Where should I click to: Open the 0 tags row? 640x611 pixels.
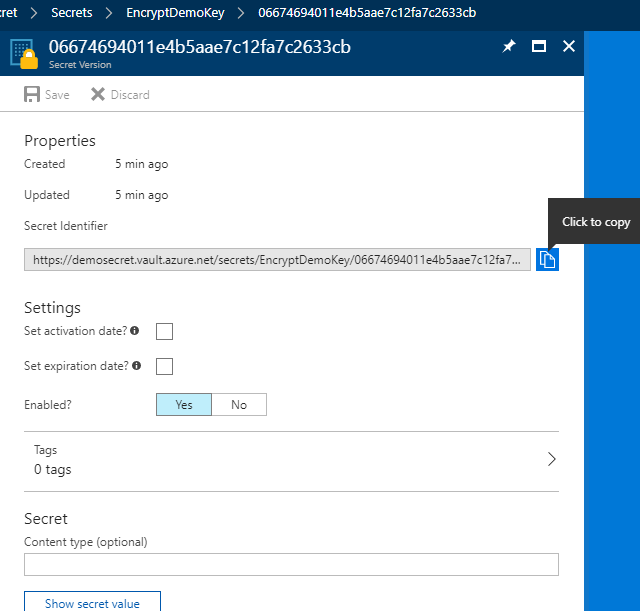tap(291, 461)
